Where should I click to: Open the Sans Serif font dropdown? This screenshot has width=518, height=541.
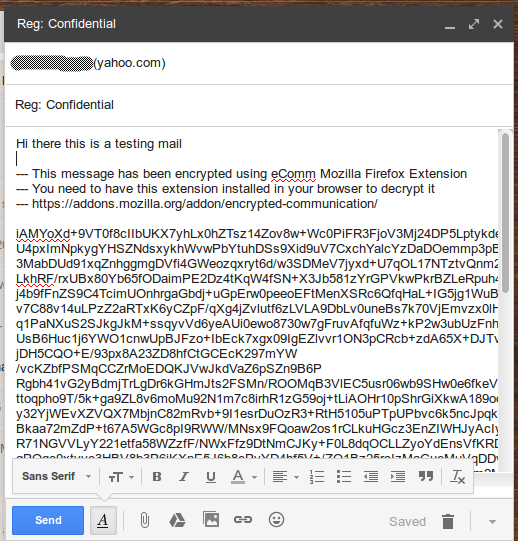(56, 476)
